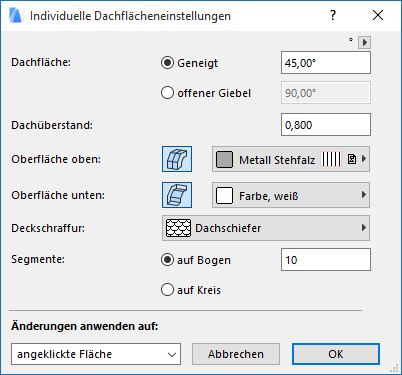Click the gray Metall Stehfalz color swatch
Image resolution: width=402 pixels, height=375 pixels.
point(224,159)
